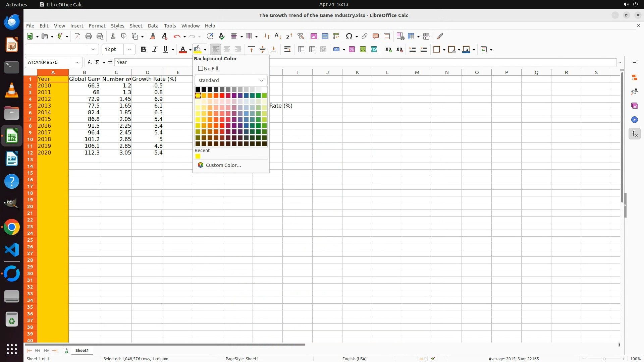
Task: Pick the yellow swatch under Recent
Action: click(198, 157)
